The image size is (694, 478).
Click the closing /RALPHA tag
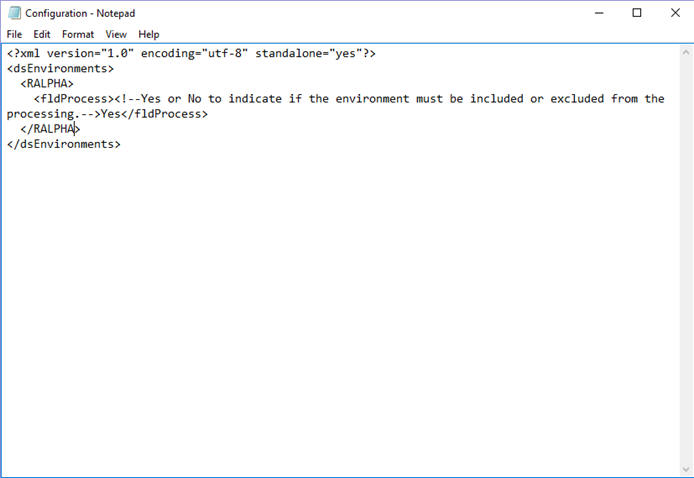tap(50, 129)
